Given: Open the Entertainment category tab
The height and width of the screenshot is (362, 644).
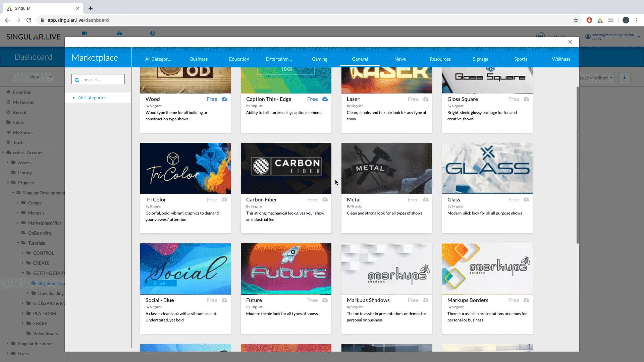Looking at the screenshot, I should 279,59.
